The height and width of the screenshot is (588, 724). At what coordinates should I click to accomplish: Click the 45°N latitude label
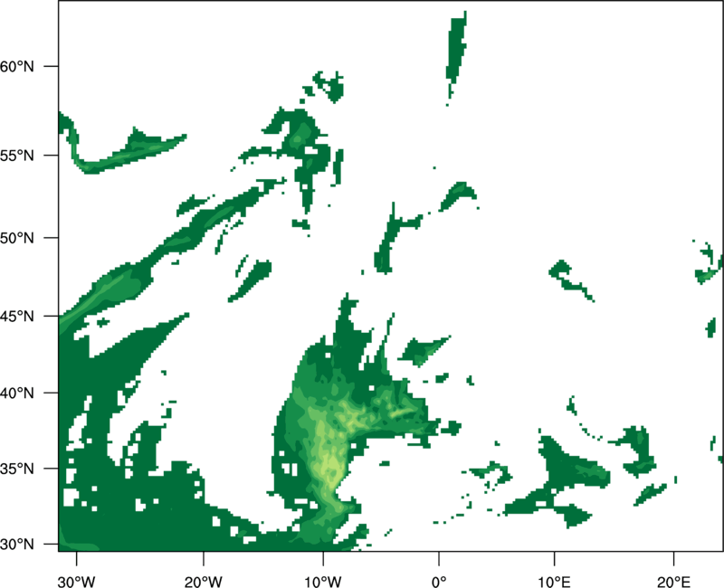17,316
